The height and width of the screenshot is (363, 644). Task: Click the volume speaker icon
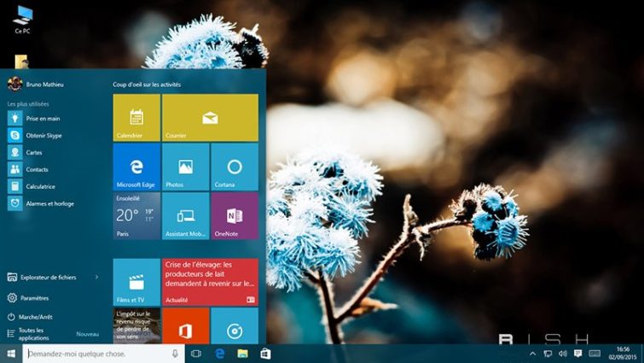tap(563, 354)
